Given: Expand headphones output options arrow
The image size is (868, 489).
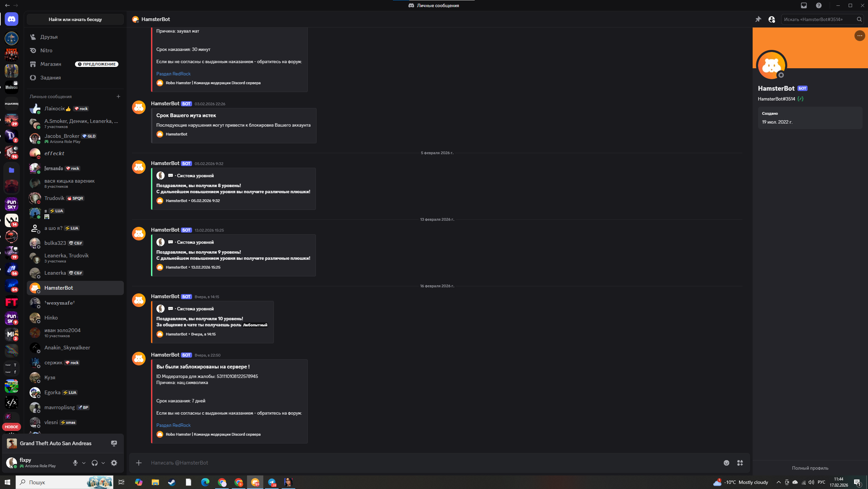Looking at the screenshot, I should coord(103,463).
